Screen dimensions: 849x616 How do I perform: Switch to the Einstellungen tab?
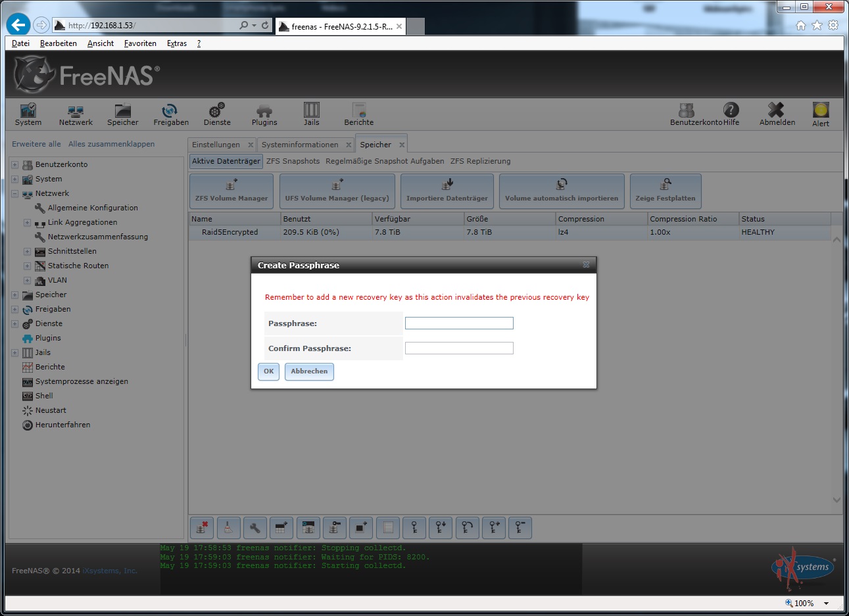click(x=216, y=145)
